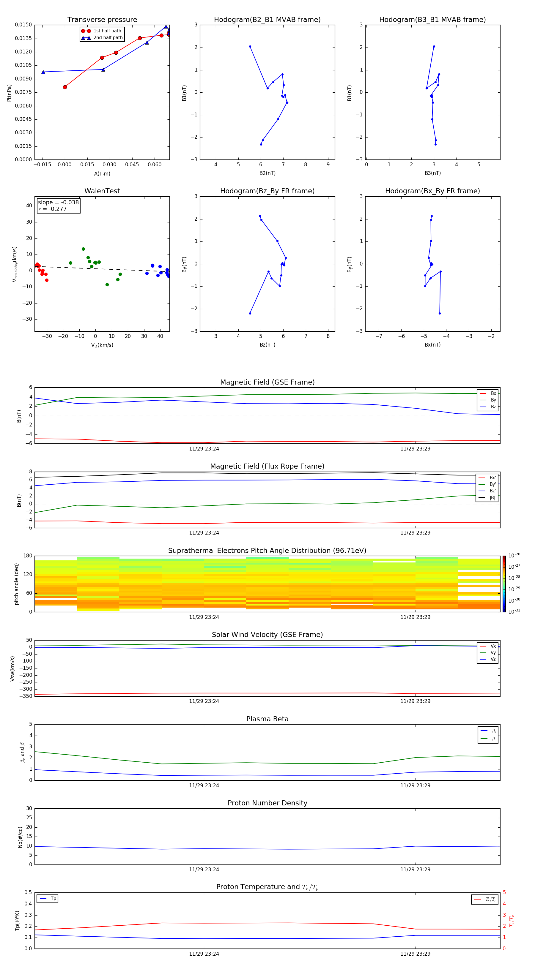The image size is (535, 980).
Task: Click the "Hodogram(B3_B1 MVAB frame)" title
Action: coord(432,19)
